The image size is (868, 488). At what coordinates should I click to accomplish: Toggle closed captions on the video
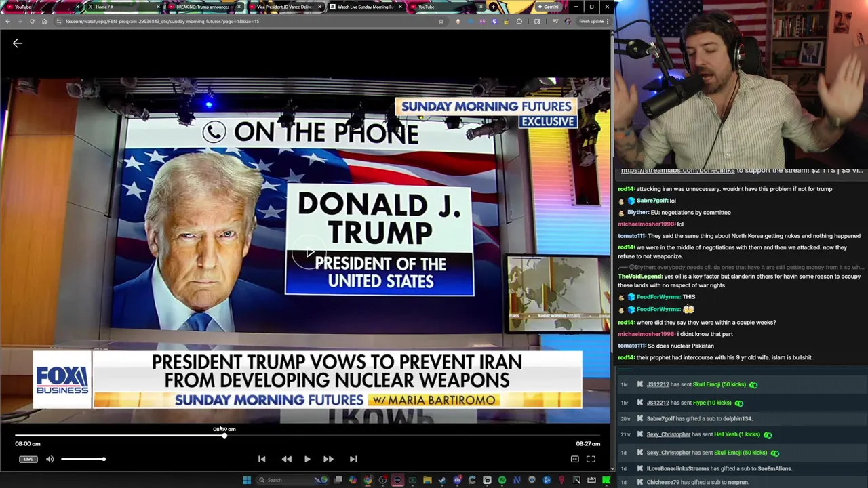click(574, 459)
